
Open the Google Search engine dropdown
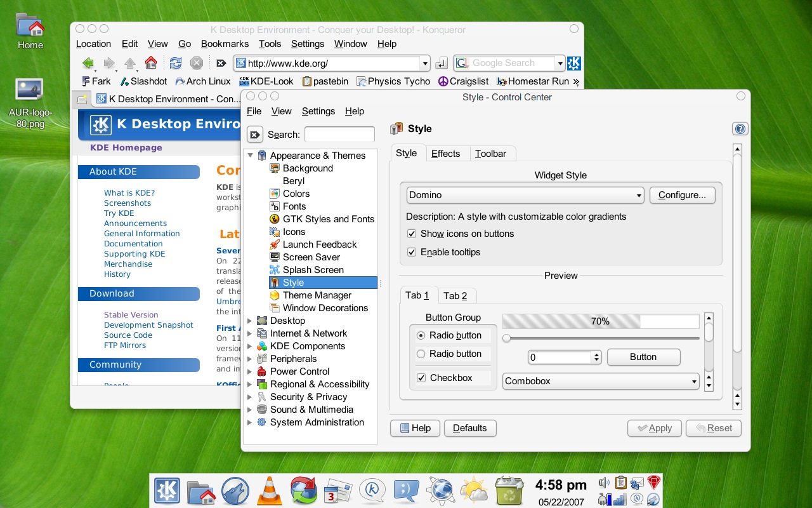[560, 63]
